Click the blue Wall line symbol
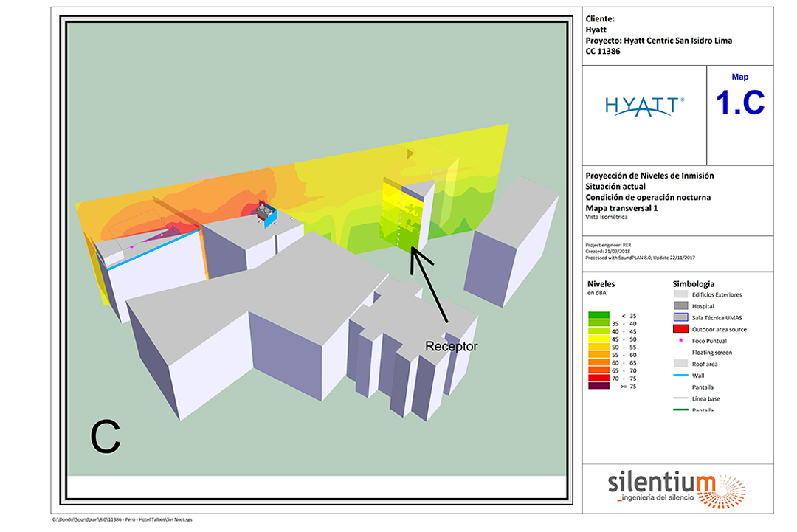Image resolution: width=797 pixels, height=532 pixels. (680, 376)
